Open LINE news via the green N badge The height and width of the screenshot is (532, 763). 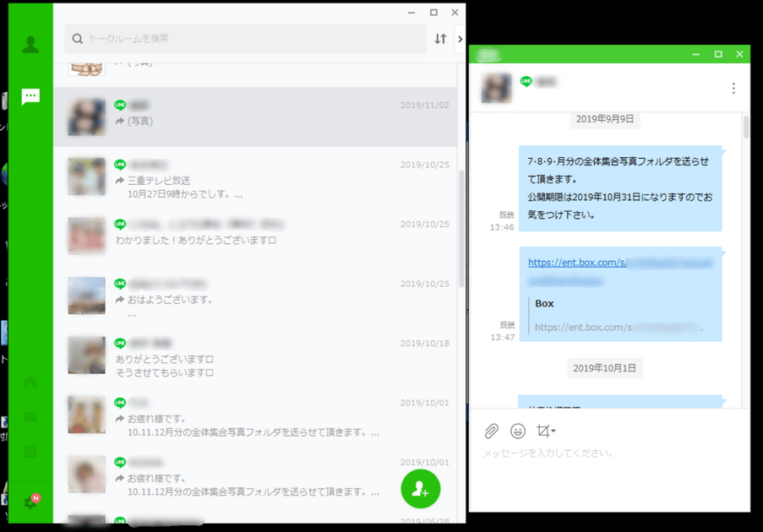pyautogui.click(x=34, y=500)
